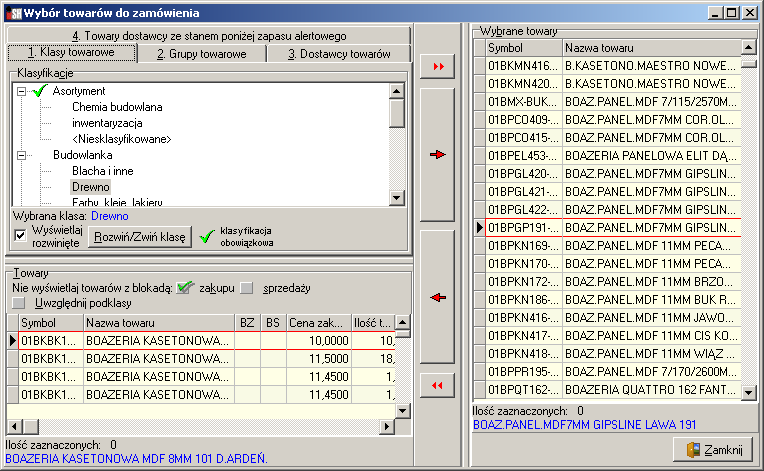Remove selected item with left arrow
764x471 pixels.
[x=438, y=297]
